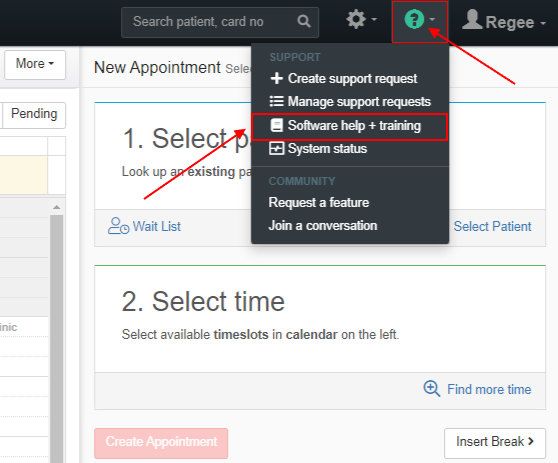Click the list icon beside Manage support requests
The height and width of the screenshot is (463, 558).
pyautogui.click(x=277, y=101)
